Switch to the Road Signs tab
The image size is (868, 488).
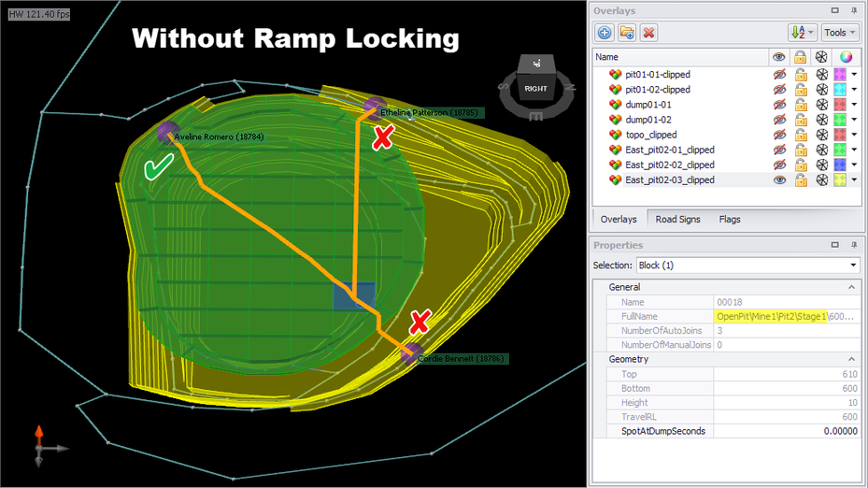pyautogui.click(x=677, y=220)
